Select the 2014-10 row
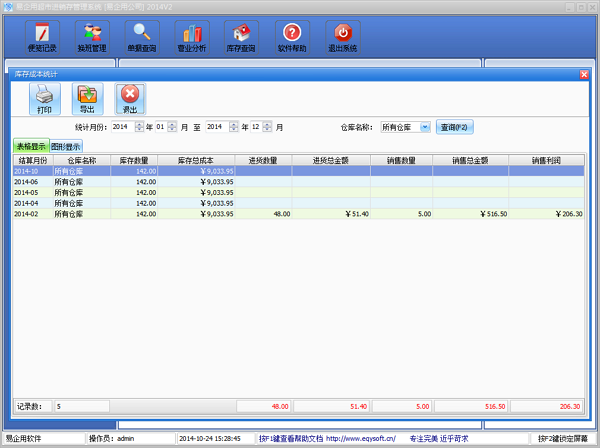 (298, 171)
